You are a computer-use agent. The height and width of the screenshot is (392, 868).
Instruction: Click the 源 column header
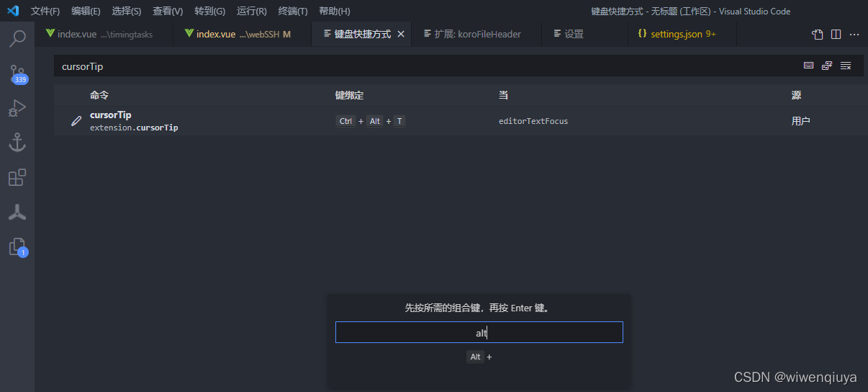796,95
